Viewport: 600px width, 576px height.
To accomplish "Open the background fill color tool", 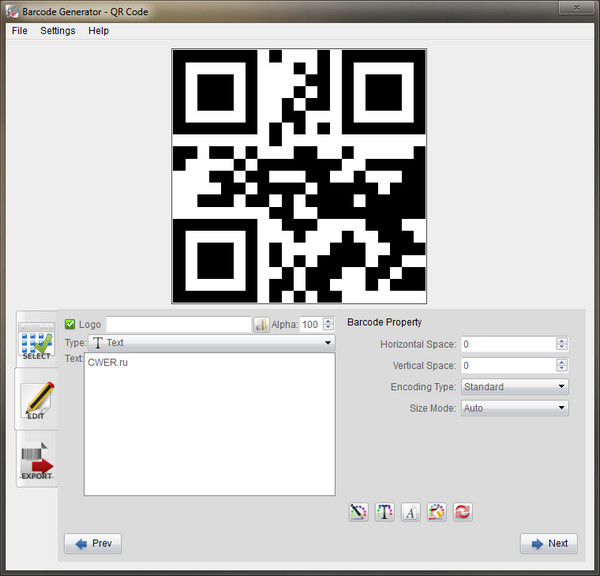I will 437,512.
